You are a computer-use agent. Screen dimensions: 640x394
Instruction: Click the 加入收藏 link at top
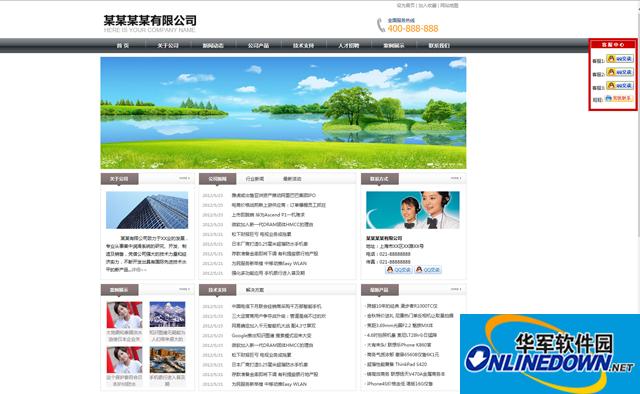coord(427,5)
